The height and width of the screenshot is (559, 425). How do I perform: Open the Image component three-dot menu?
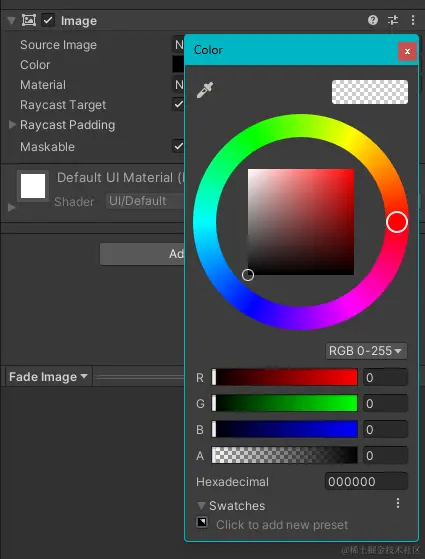click(413, 20)
